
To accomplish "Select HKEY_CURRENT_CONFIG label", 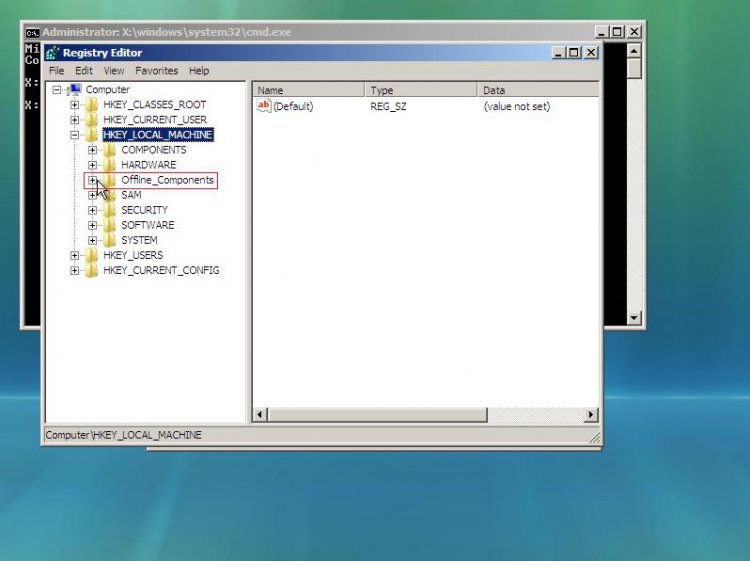I will [161, 271].
